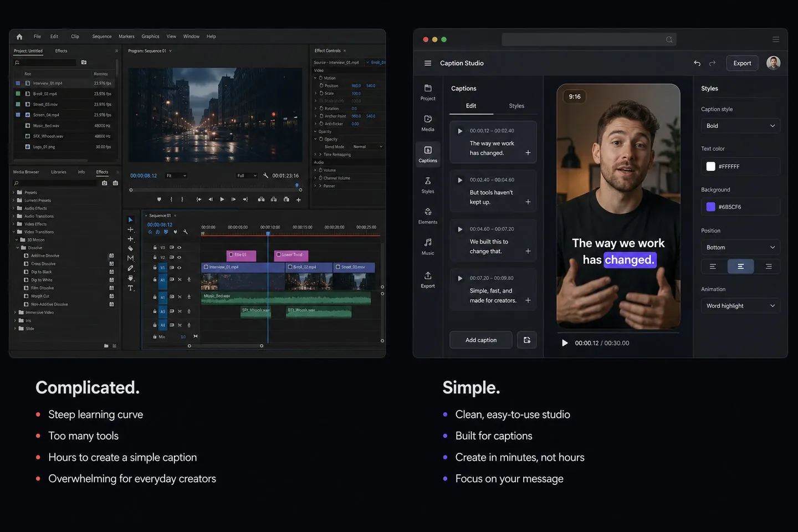Open the Elements icon in the Caption Studio sidebar
The height and width of the screenshot is (532, 798).
[x=428, y=212]
